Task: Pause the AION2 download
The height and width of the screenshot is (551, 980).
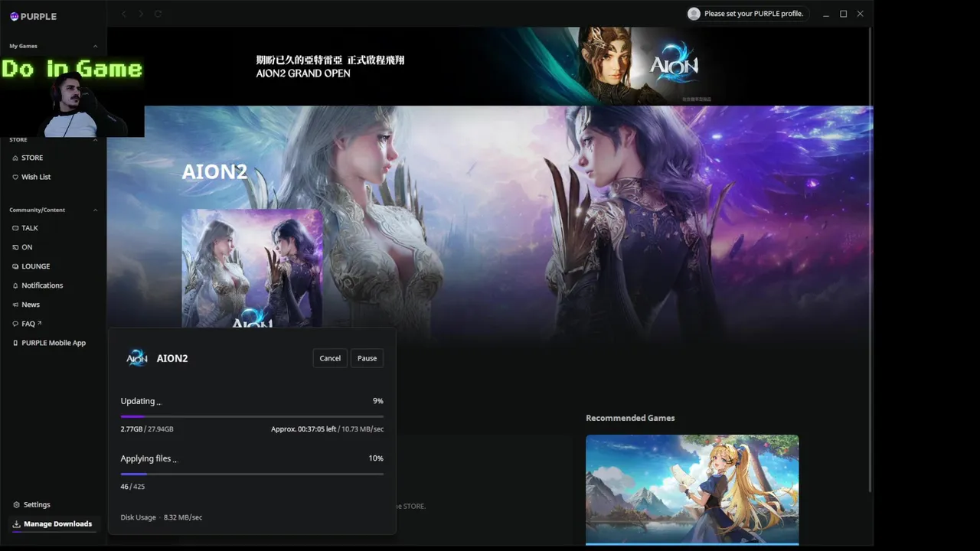Action: pos(367,358)
